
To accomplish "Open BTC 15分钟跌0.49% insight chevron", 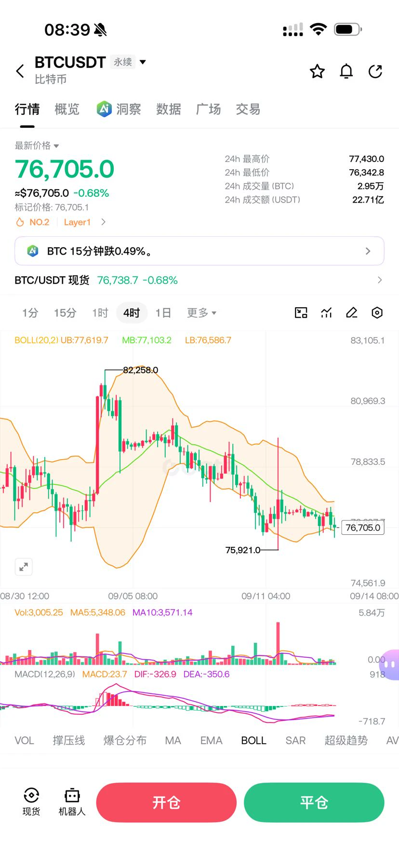I will (x=368, y=251).
